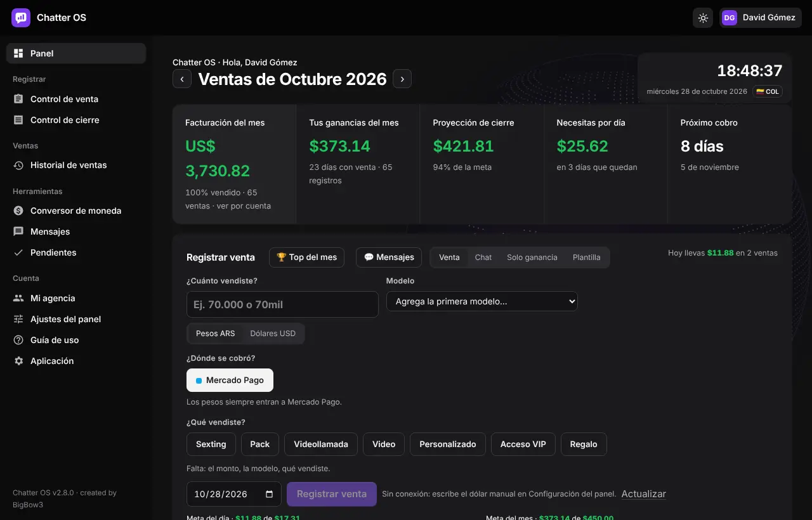Click the Proyección de cierre $421.81 value

463,146
